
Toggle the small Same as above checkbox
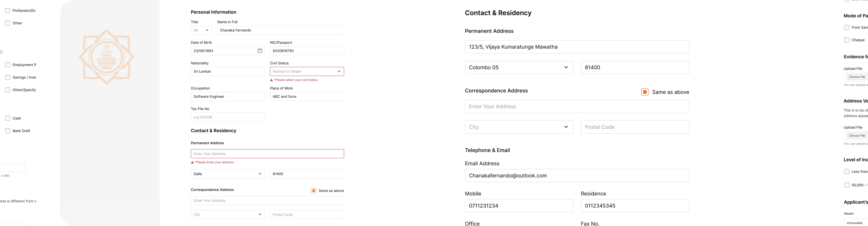314,191
